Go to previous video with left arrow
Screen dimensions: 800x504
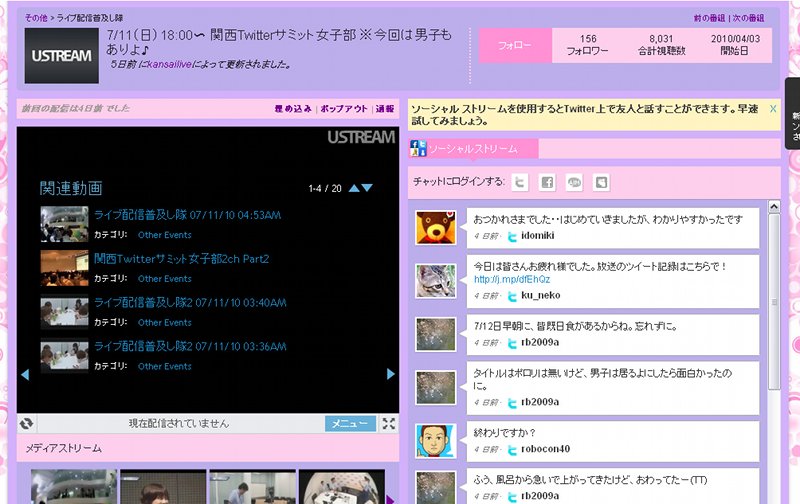pos(25,374)
